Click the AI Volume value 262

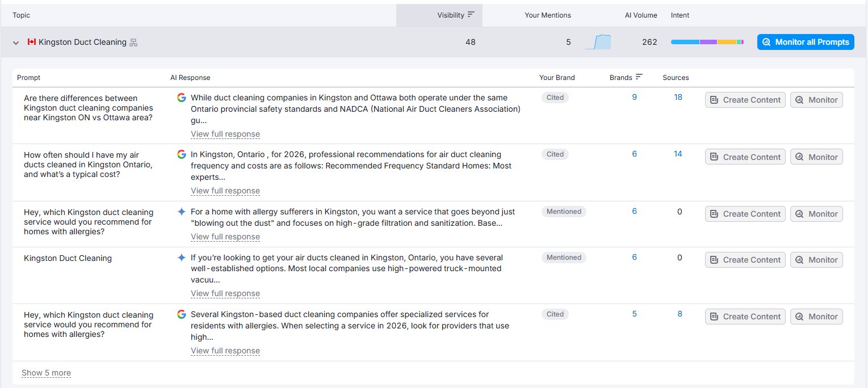[649, 42]
